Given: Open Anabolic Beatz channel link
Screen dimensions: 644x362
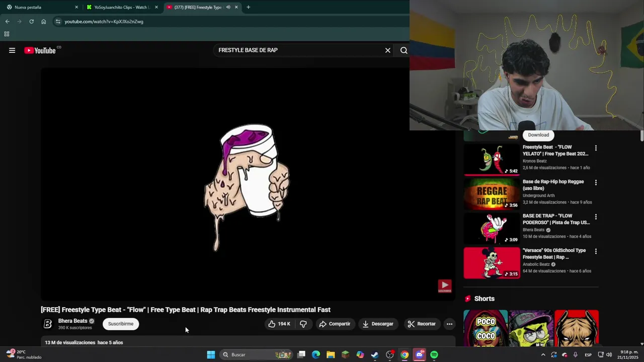Looking at the screenshot, I should pyautogui.click(x=536, y=264).
